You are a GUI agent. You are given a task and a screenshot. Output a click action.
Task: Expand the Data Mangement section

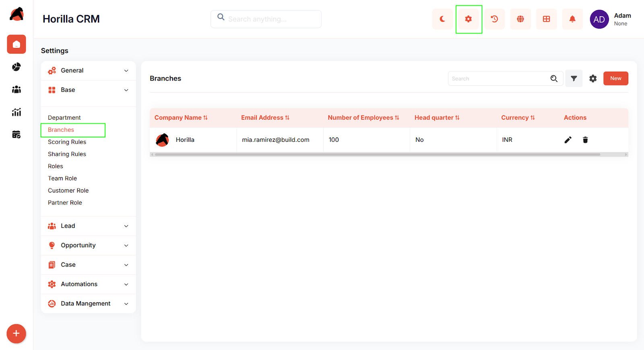(x=89, y=303)
